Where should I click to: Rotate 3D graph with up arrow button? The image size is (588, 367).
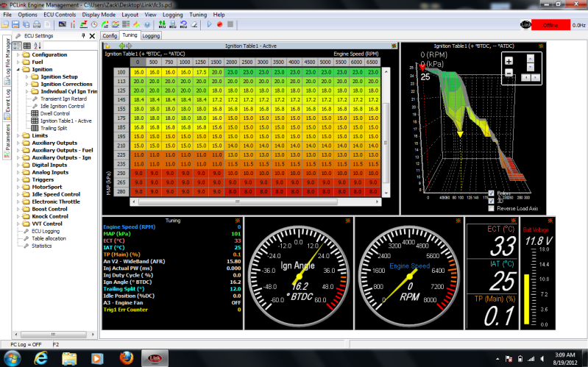(531, 59)
